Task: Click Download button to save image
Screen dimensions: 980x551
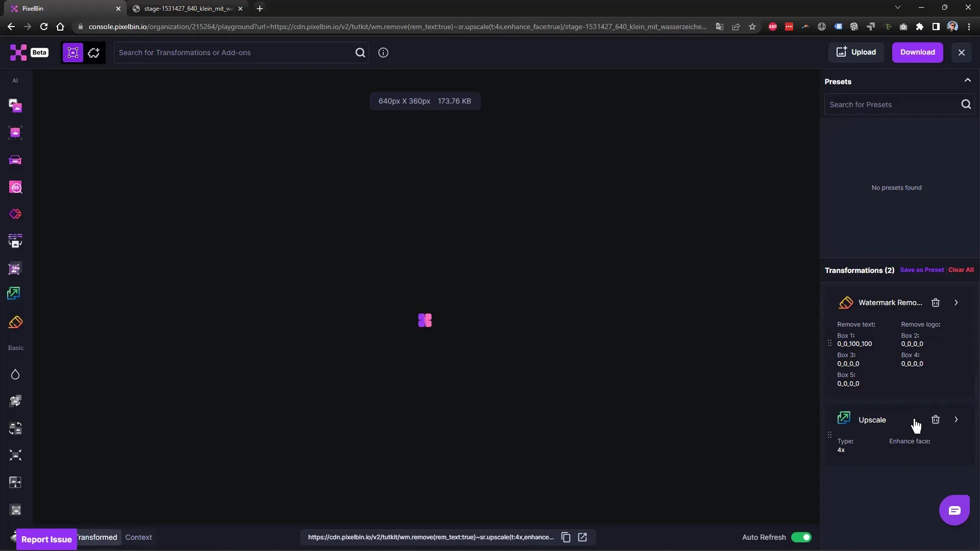Action: click(917, 52)
